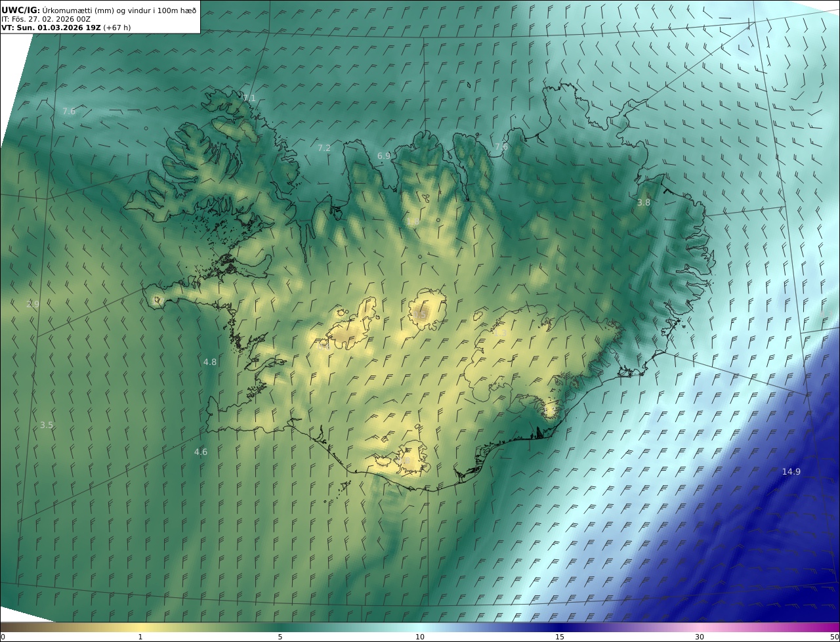Click the colour scale tick labelled 30
The height and width of the screenshot is (642, 840).
pos(700,637)
